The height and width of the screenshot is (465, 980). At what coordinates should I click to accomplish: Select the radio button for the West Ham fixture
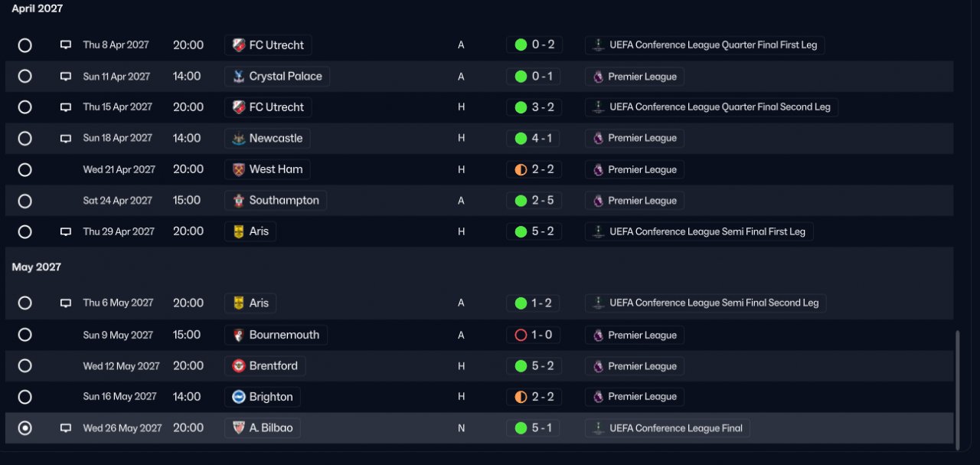coord(24,169)
